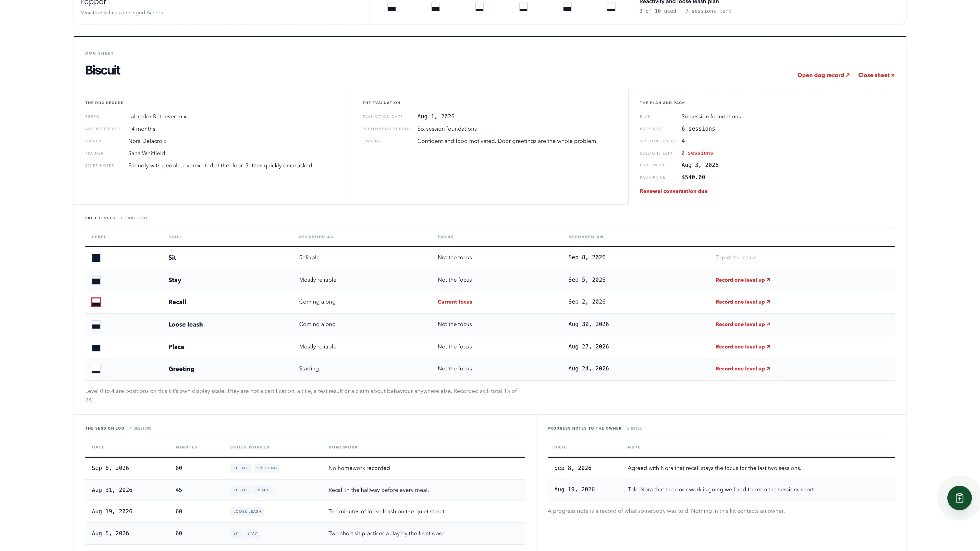Click the Aug 31, 2026 session log date
This screenshot has height=551, width=980.
(x=112, y=490)
